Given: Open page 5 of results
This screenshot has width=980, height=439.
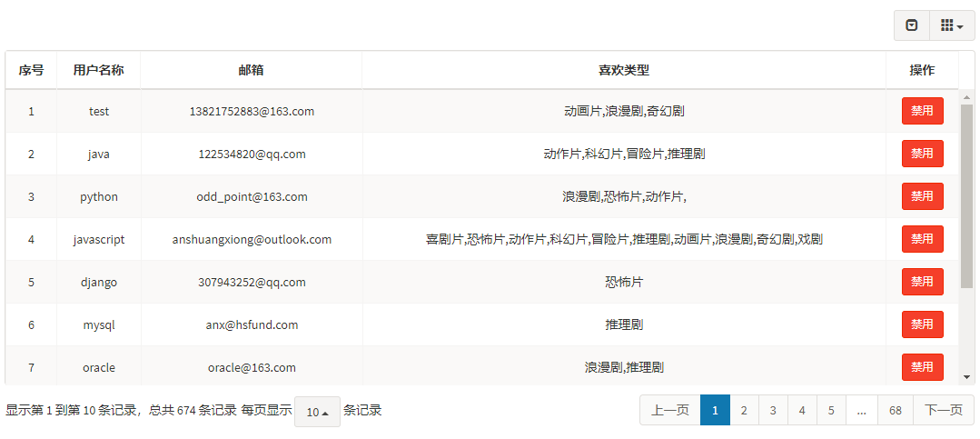Looking at the screenshot, I should 831,410.
